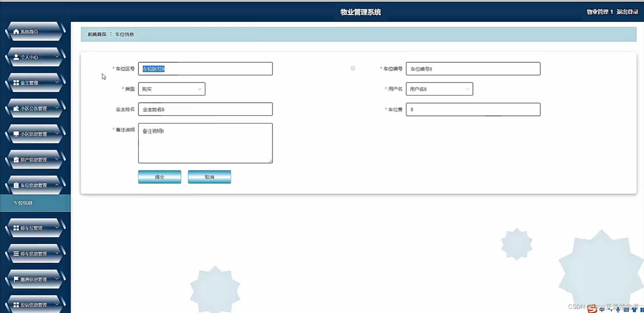
Task: Click the Sogou input method tray icon
Action: click(592, 309)
